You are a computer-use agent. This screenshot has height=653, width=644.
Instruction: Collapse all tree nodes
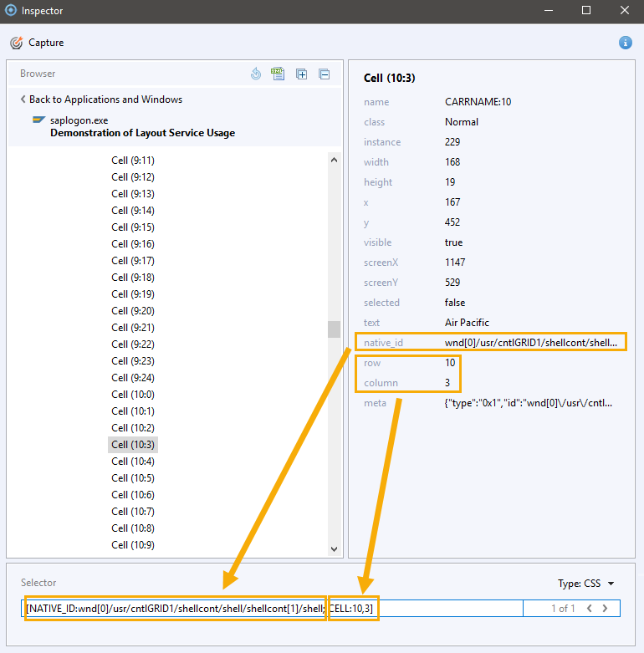click(x=324, y=74)
